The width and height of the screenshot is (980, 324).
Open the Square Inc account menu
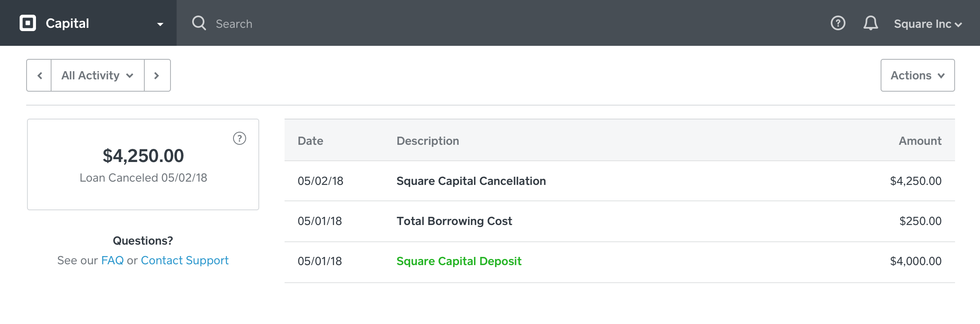point(927,24)
